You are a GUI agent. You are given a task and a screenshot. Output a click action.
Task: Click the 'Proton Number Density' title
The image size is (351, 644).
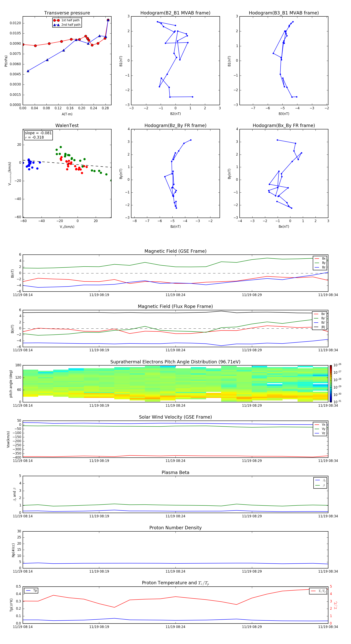175,528
